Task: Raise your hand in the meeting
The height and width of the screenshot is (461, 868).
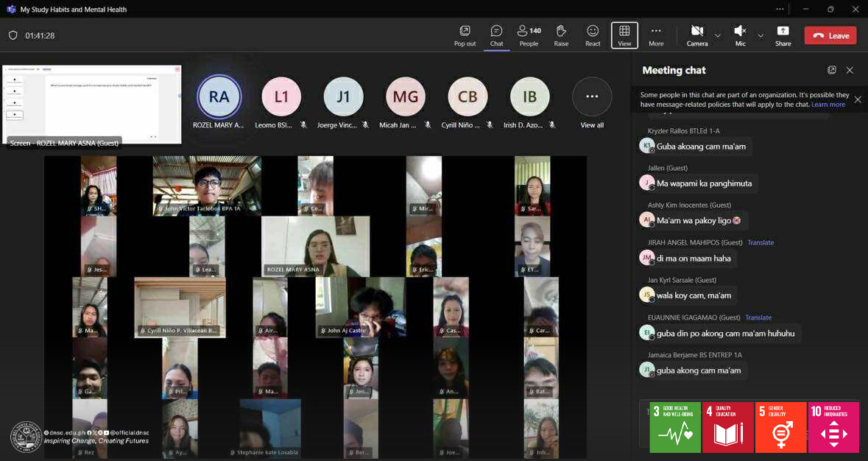Action: [x=561, y=35]
